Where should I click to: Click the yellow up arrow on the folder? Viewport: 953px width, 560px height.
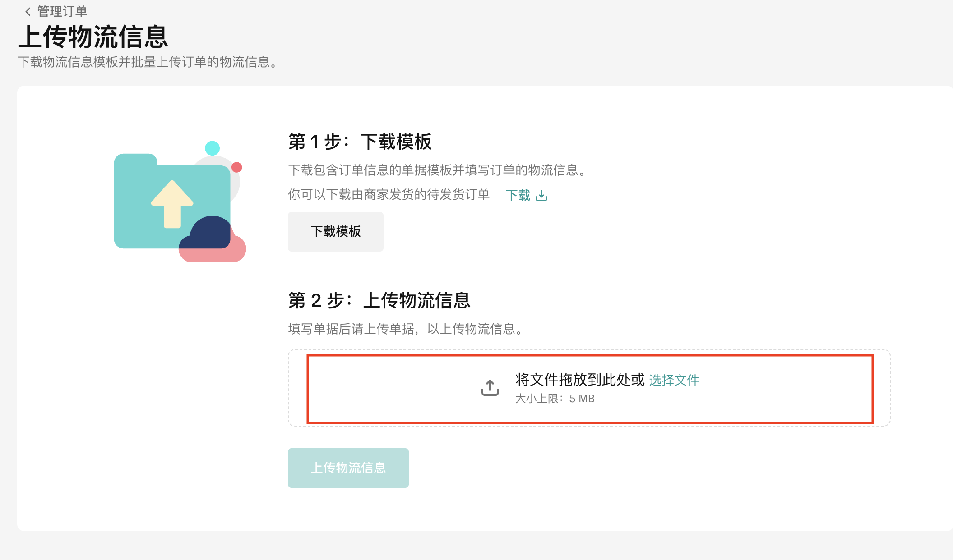[172, 204]
